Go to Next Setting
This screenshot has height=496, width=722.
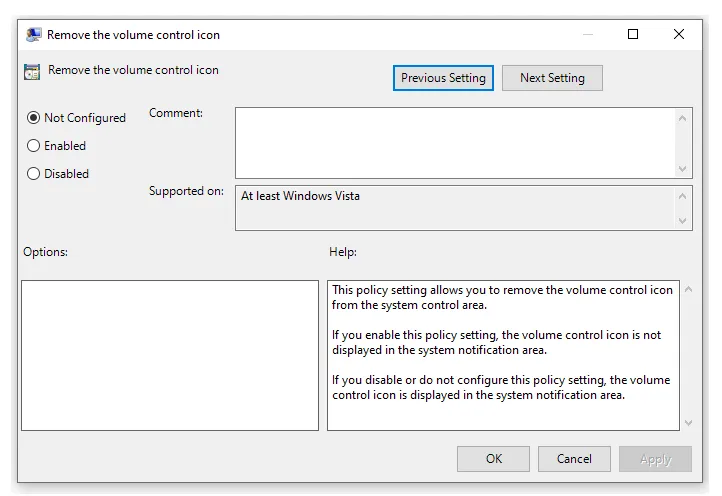(552, 78)
